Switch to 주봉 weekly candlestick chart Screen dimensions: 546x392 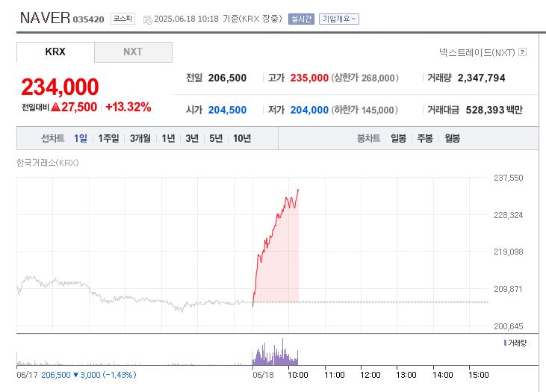[x=425, y=138]
